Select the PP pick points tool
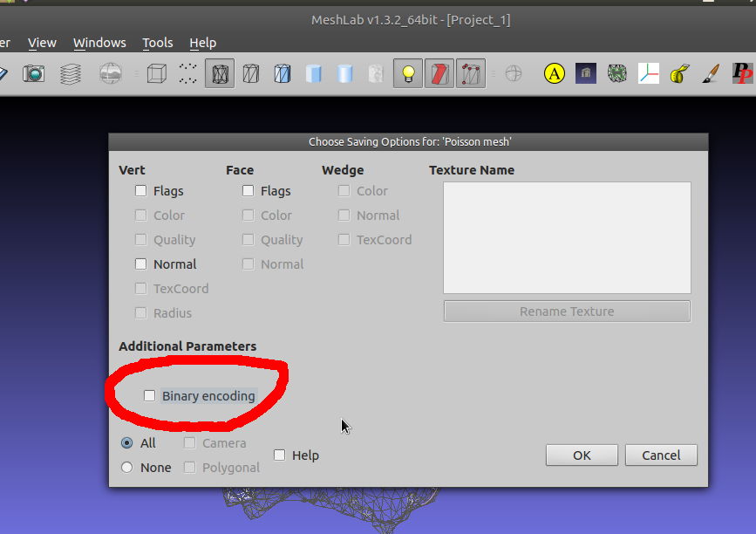The height and width of the screenshot is (534, 756). point(743,73)
